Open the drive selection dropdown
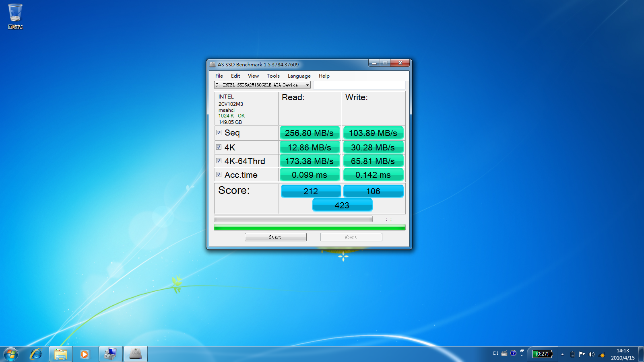This screenshot has width=644, height=362. coord(262,85)
